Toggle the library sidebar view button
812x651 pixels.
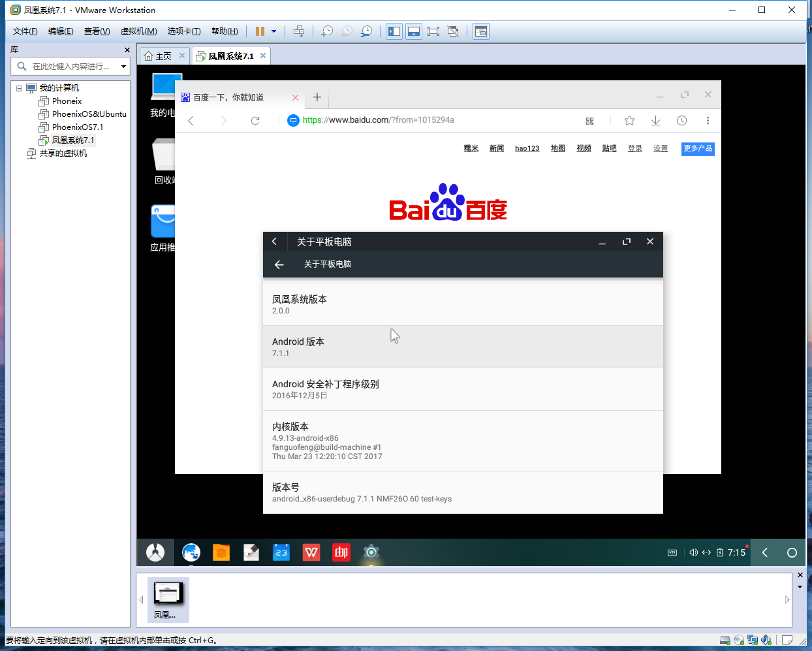point(394,31)
